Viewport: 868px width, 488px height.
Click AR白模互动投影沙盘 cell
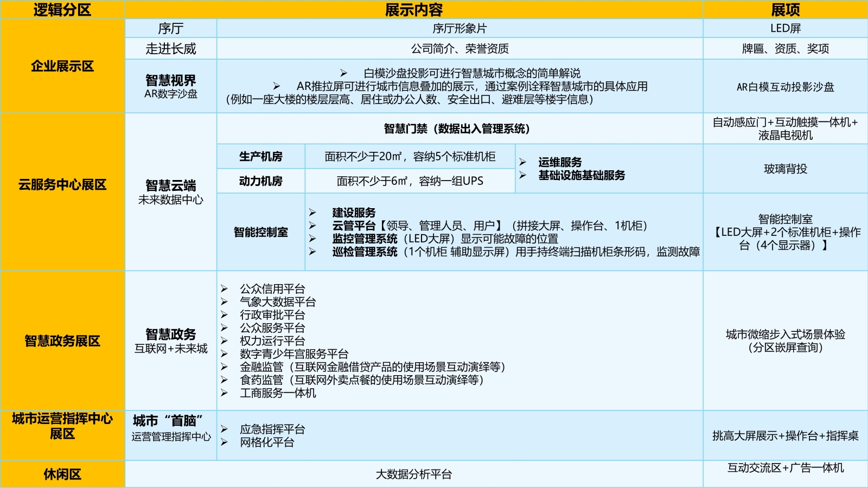tap(786, 86)
